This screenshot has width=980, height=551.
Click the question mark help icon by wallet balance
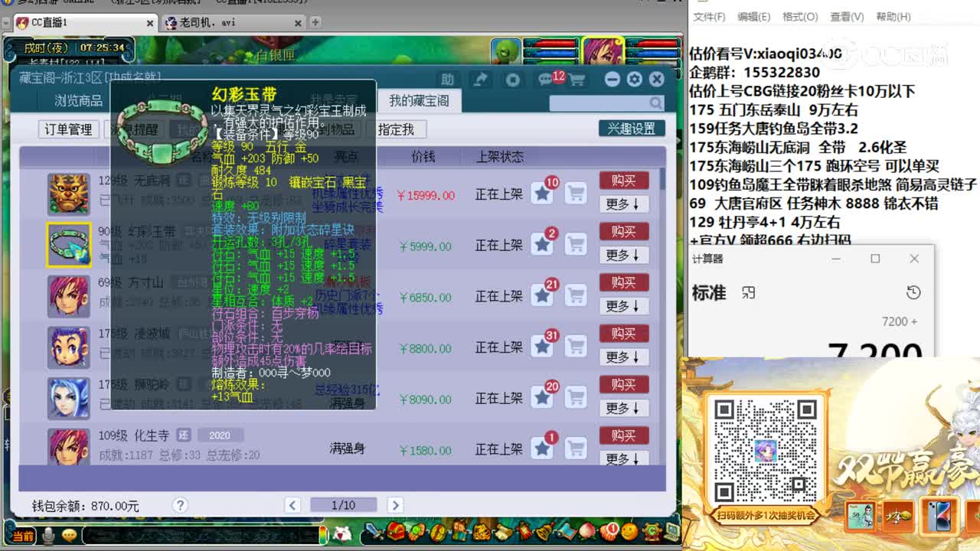click(180, 505)
